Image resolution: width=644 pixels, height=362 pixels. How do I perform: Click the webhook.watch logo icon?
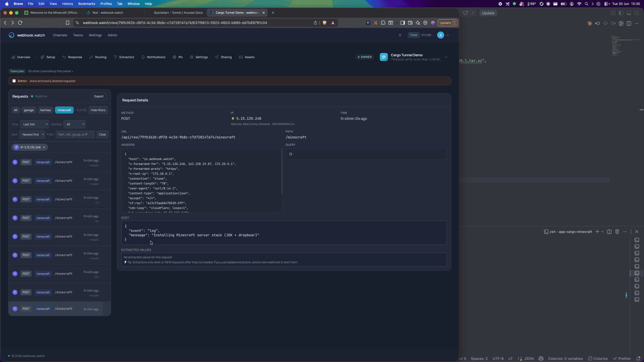click(x=11, y=35)
